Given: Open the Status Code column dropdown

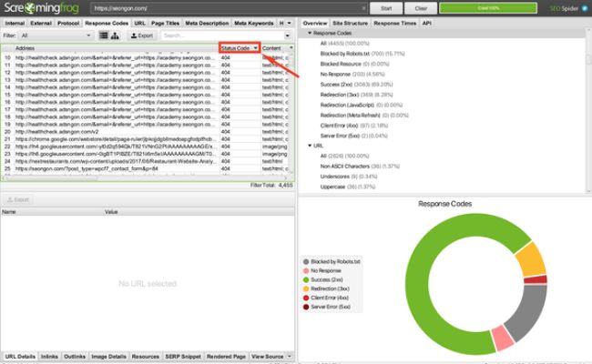Looking at the screenshot, I should pyautogui.click(x=256, y=47).
